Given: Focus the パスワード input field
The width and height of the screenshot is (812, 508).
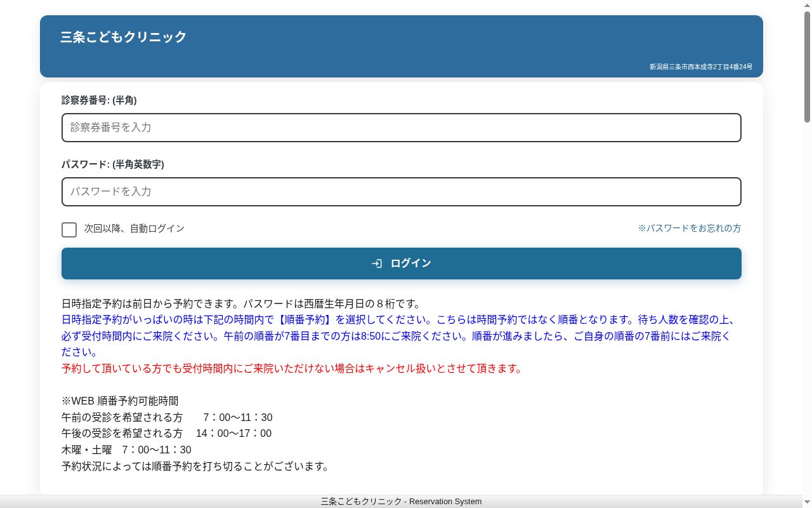Looking at the screenshot, I should (x=401, y=192).
